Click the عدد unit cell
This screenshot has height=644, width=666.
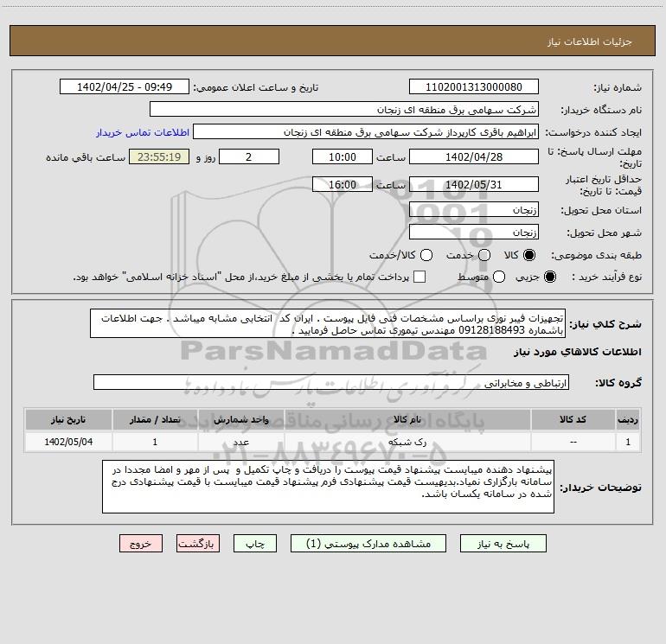click(240, 442)
